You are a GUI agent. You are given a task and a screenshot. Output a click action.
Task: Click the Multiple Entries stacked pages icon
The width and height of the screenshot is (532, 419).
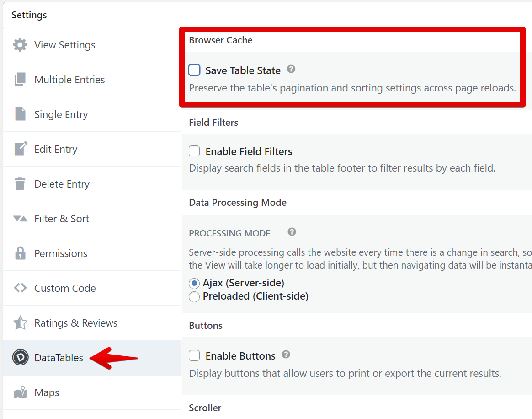click(x=20, y=80)
